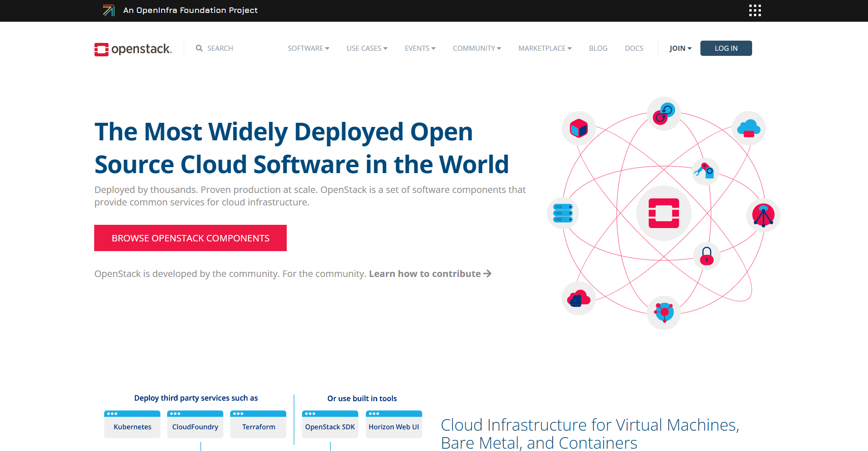Click the Kubernetes service box

coord(132,424)
